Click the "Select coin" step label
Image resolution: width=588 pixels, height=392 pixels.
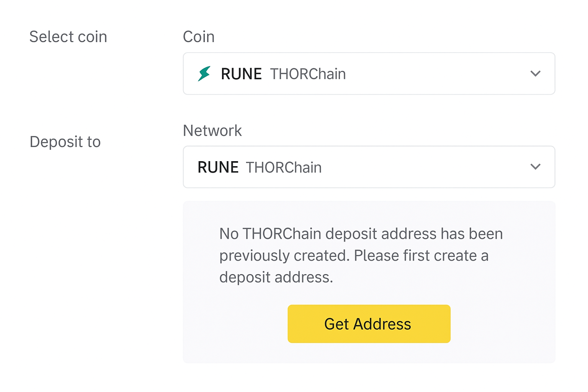coord(68,37)
